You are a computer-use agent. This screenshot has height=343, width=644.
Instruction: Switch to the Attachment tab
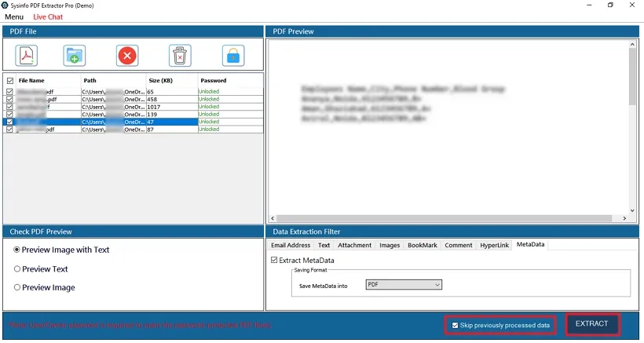coord(354,245)
